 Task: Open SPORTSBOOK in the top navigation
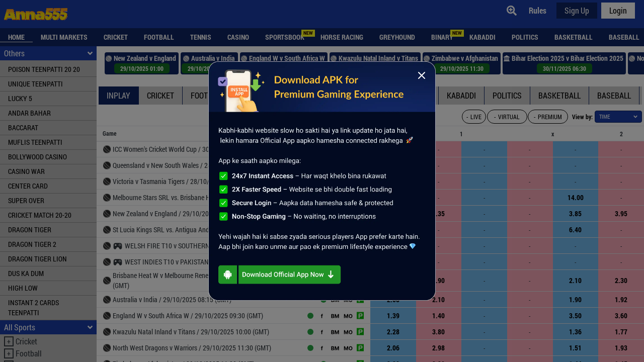(x=285, y=37)
